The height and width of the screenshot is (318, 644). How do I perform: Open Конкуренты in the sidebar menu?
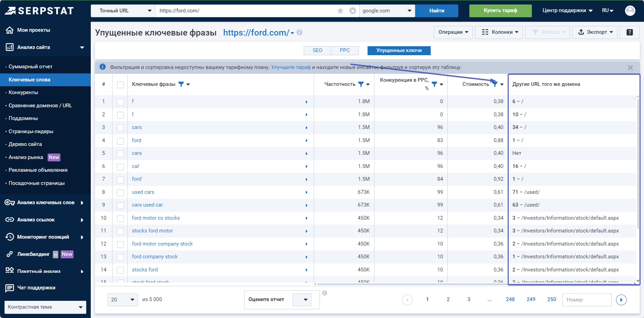point(23,92)
